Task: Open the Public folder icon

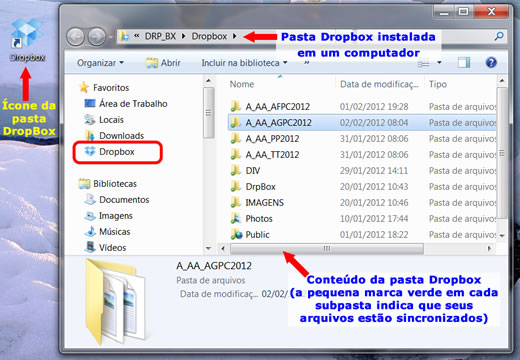Action: [237, 235]
